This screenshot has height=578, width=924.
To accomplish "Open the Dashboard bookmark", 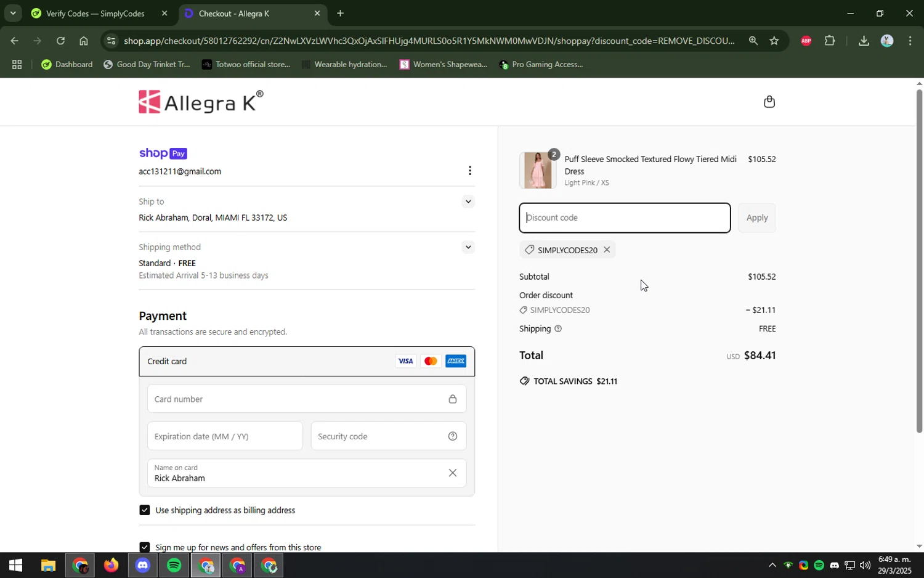I will (67, 65).
